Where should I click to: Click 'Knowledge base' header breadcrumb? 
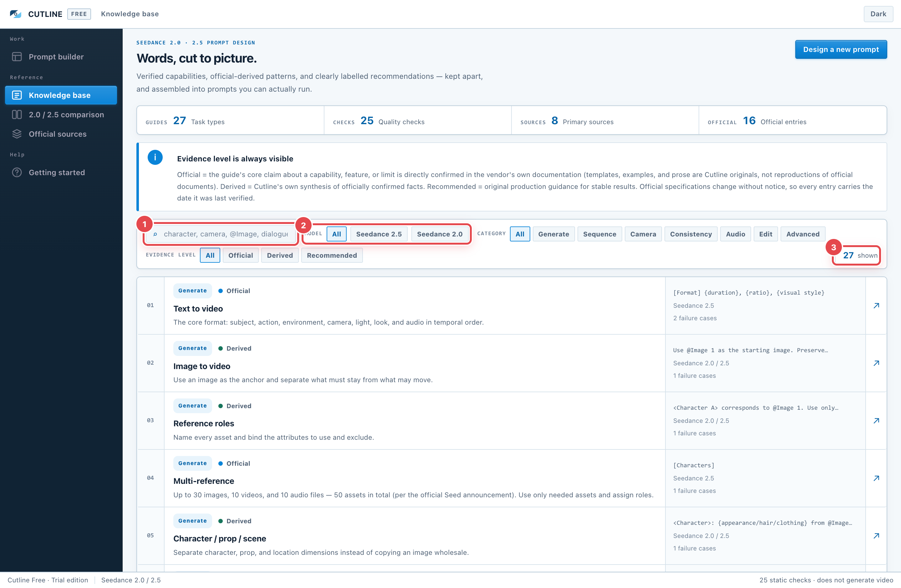[130, 14]
